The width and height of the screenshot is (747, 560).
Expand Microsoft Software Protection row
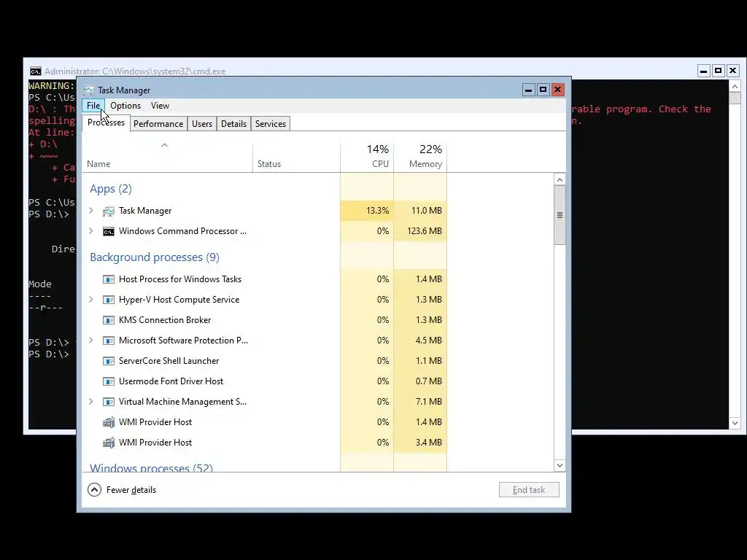[x=91, y=341]
